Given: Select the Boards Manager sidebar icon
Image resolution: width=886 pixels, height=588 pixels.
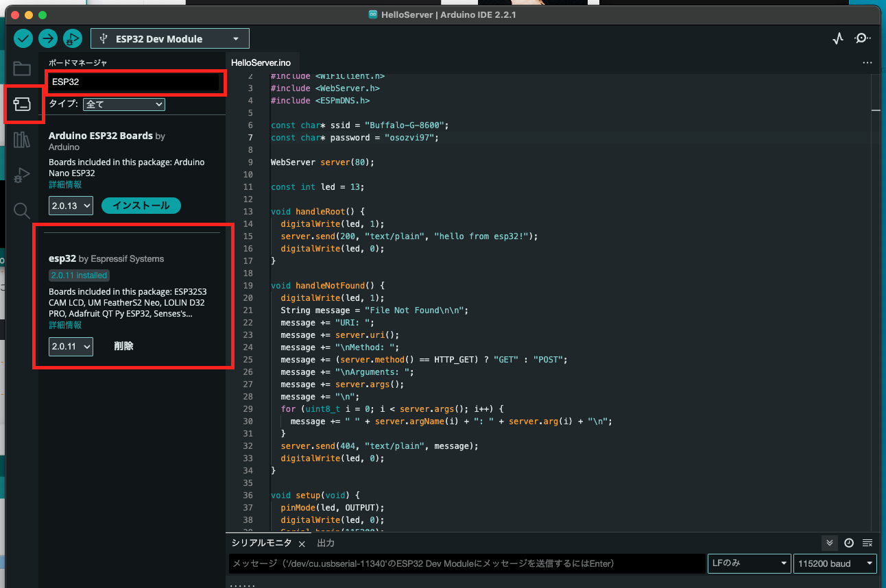Looking at the screenshot, I should [x=22, y=104].
